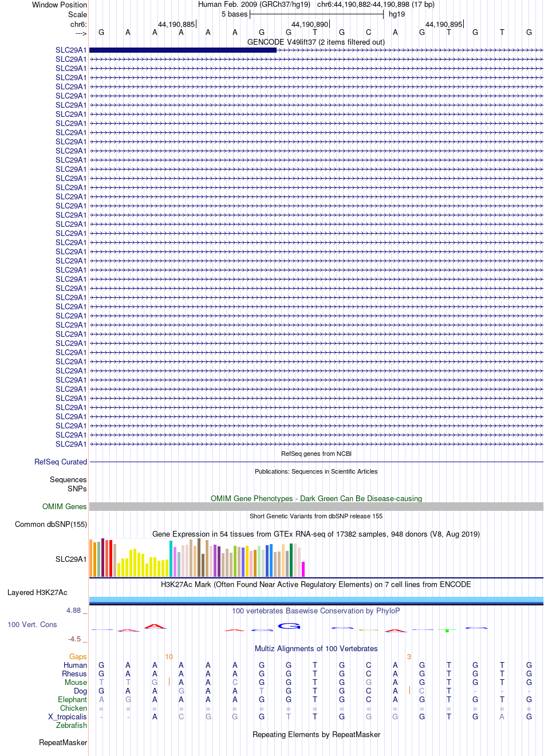Click the Layered H3K27Ac track label
This screenshot has width=544, height=756.
point(37,593)
